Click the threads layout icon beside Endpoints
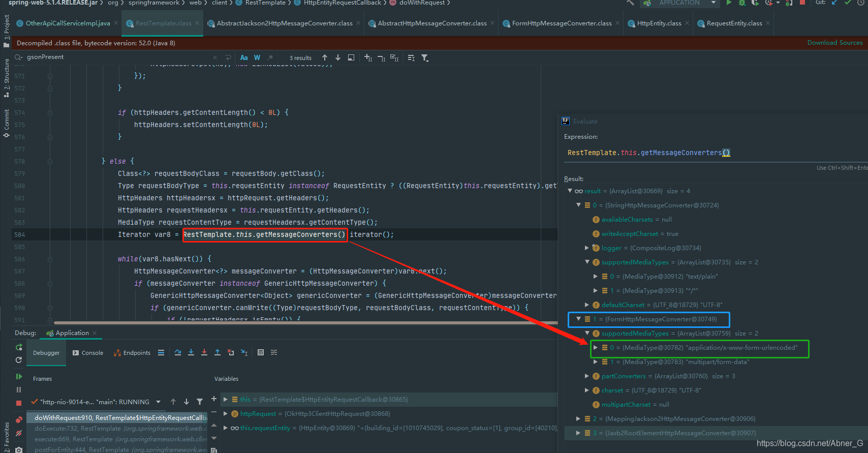Screen dimensions: 868x453 161,352
